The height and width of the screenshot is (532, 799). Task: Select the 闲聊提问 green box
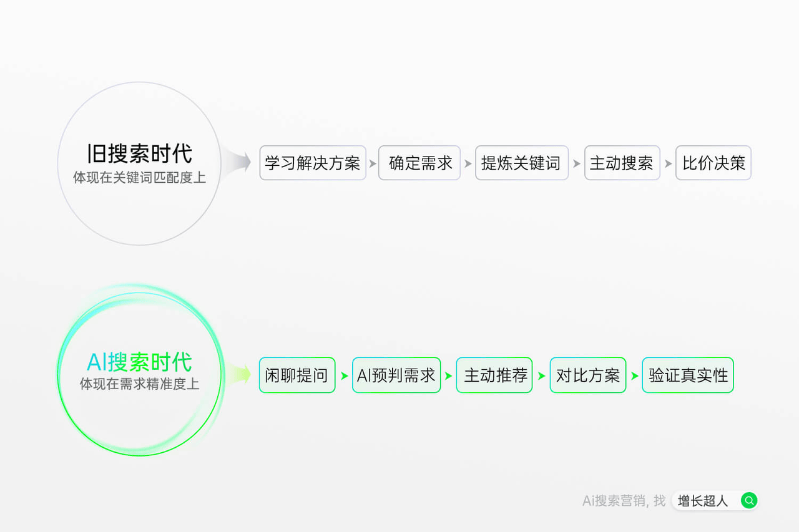coord(297,375)
